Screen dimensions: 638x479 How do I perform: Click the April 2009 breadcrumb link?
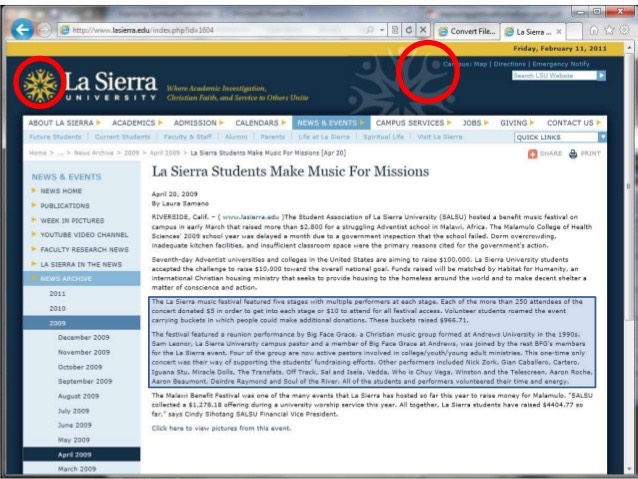pos(165,153)
